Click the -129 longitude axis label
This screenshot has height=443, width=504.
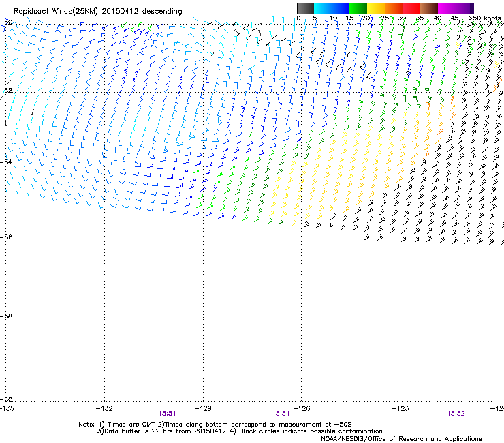pyautogui.click(x=203, y=408)
